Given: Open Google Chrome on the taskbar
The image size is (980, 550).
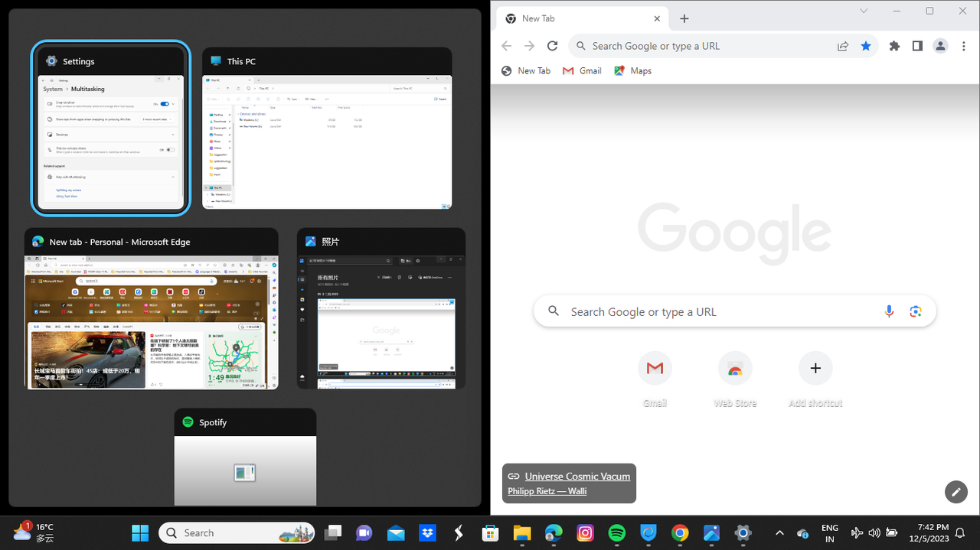Looking at the screenshot, I should (x=680, y=533).
